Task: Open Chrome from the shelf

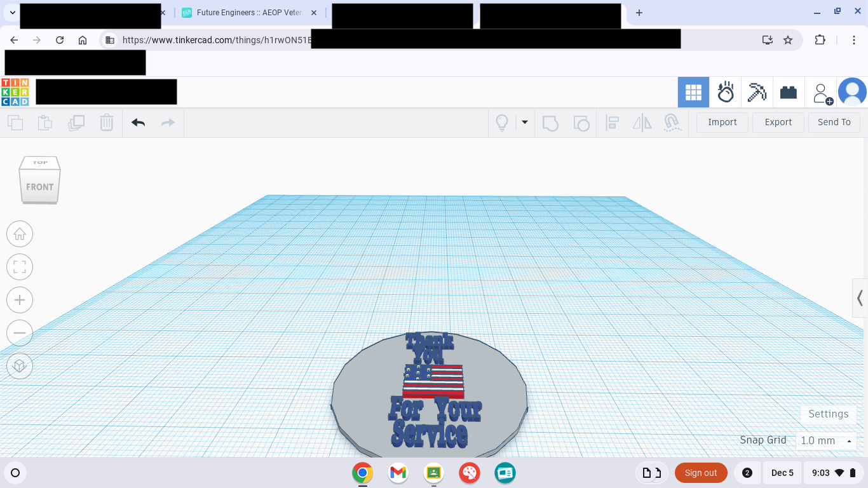Action: [363, 473]
